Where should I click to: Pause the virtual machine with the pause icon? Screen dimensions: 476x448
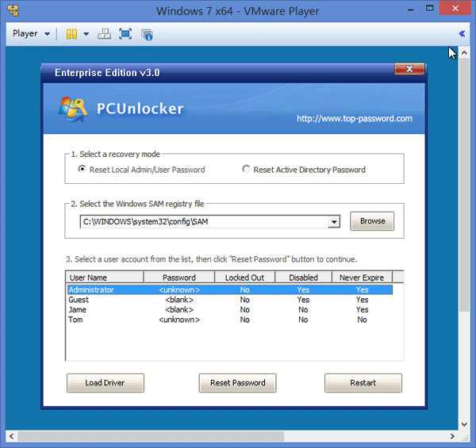click(x=71, y=34)
